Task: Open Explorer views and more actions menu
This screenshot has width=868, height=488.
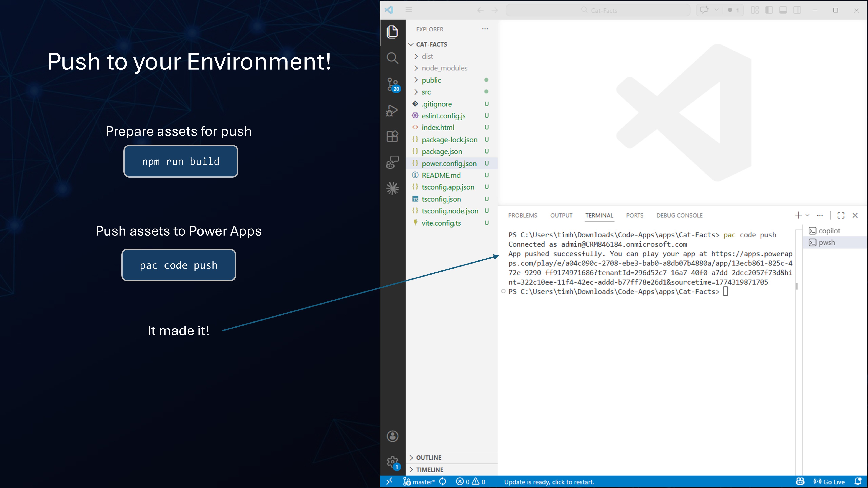Action: coord(485,29)
